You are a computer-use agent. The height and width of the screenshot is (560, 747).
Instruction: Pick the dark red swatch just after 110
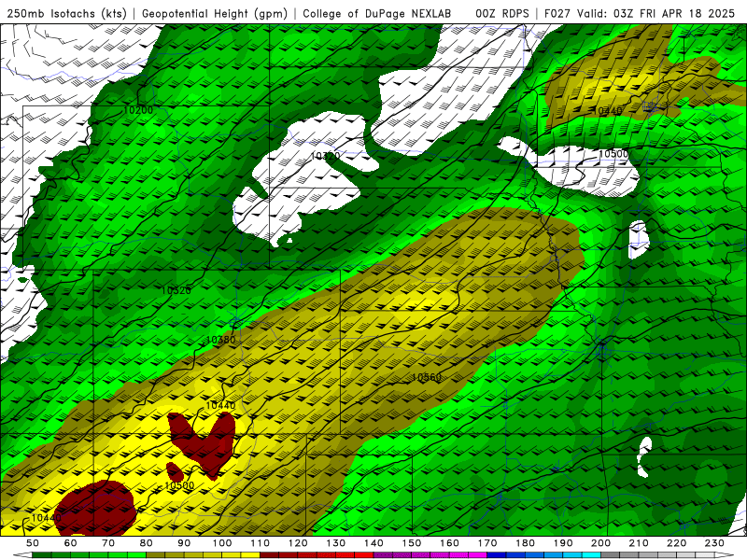[270, 556]
